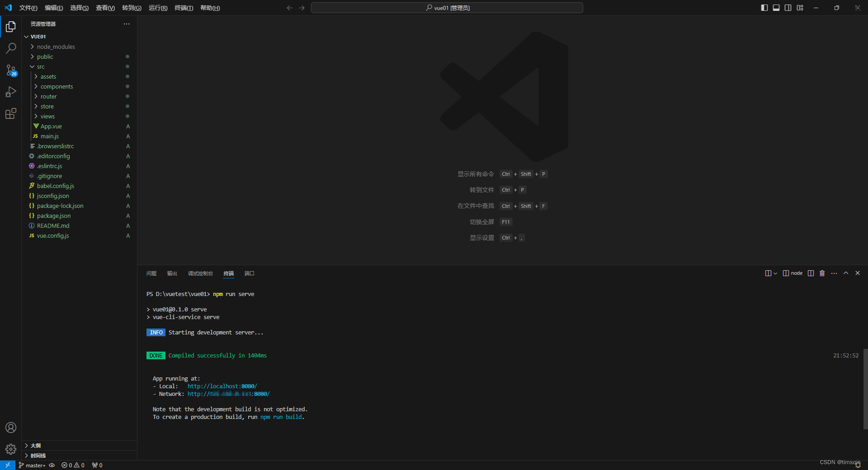Open customize layout icon

tap(800, 8)
